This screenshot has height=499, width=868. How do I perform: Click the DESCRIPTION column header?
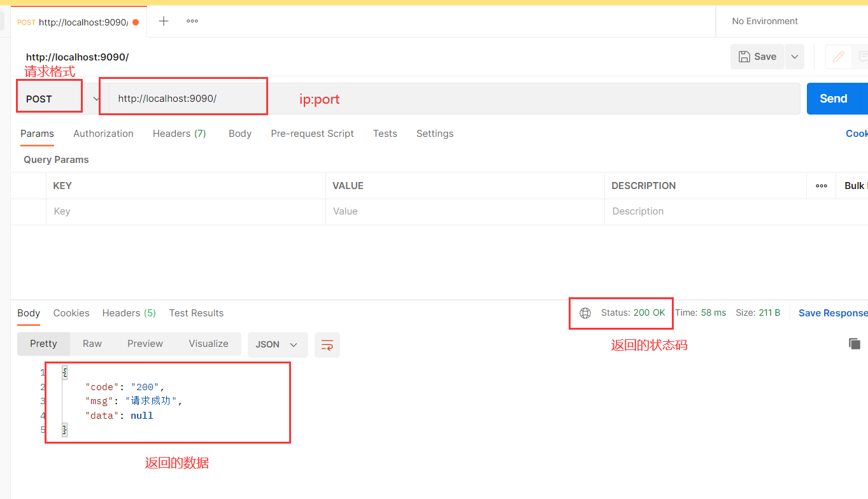pyautogui.click(x=644, y=186)
